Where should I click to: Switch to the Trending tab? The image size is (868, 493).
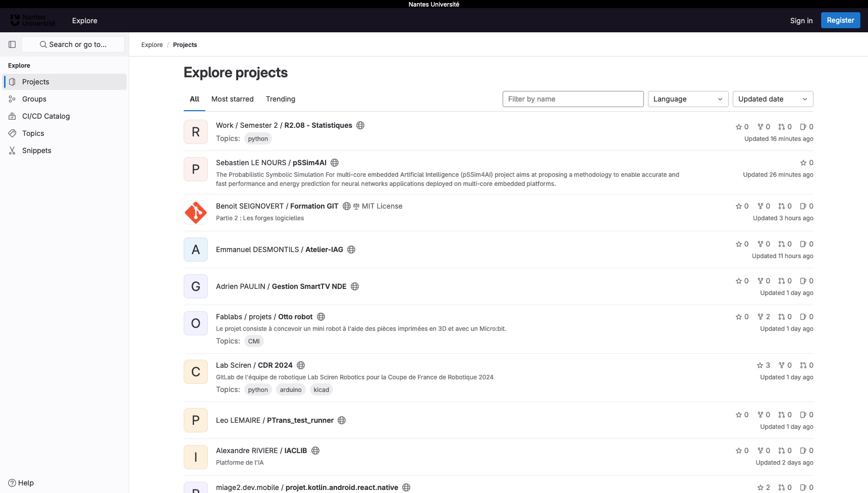[x=281, y=99]
